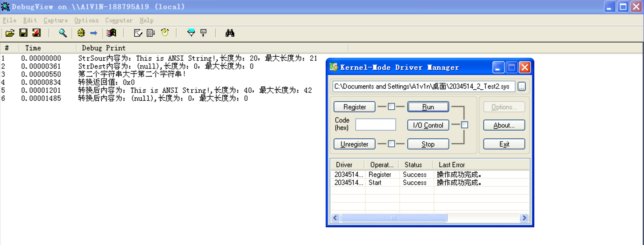This screenshot has width=644, height=245.
Task: Open the Capture menu
Action: tap(56, 20)
